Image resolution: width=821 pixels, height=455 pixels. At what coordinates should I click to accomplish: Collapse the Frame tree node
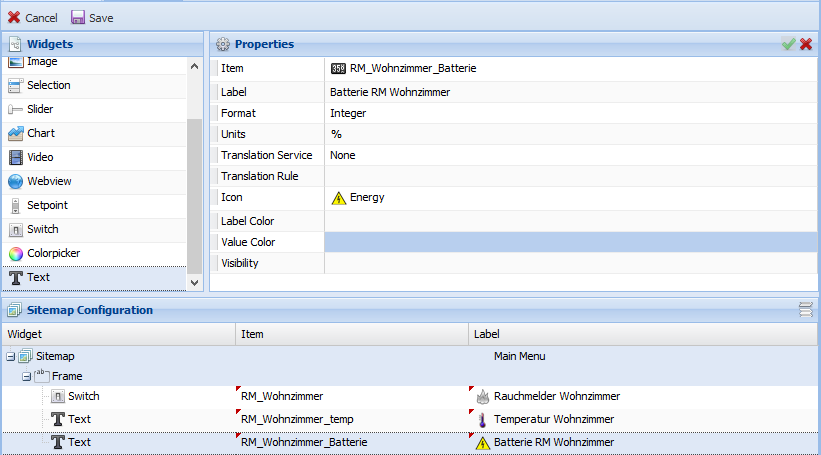[26, 376]
